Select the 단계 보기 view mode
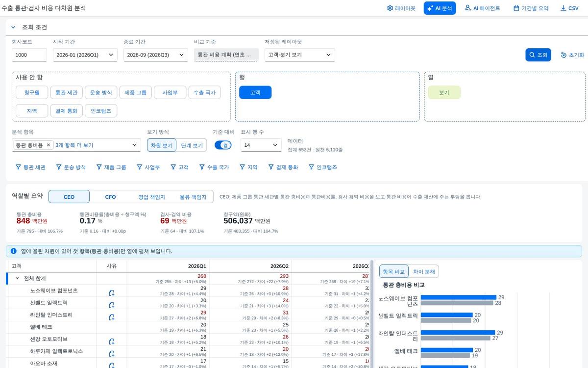 coord(192,145)
